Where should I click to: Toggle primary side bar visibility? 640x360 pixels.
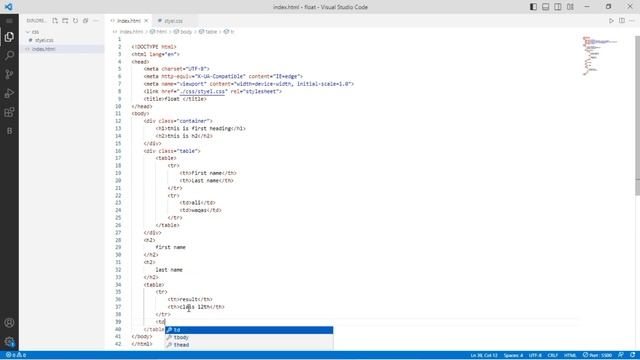click(x=533, y=7)
